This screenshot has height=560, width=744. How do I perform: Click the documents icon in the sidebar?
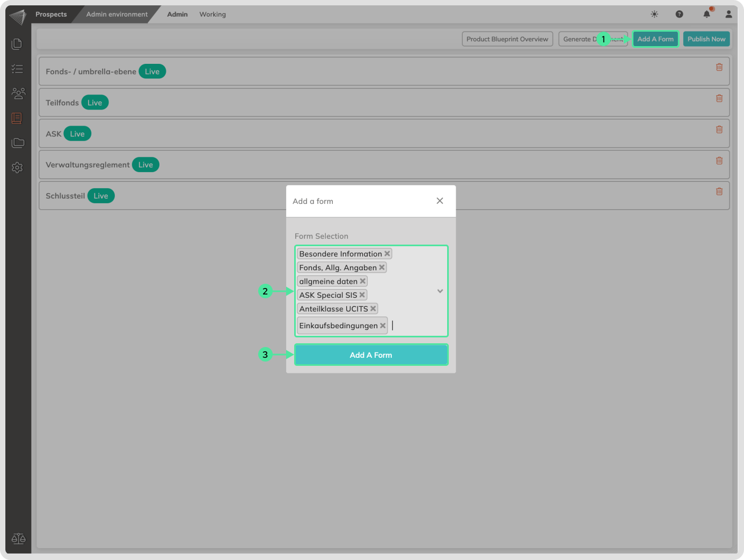[17, 44]
